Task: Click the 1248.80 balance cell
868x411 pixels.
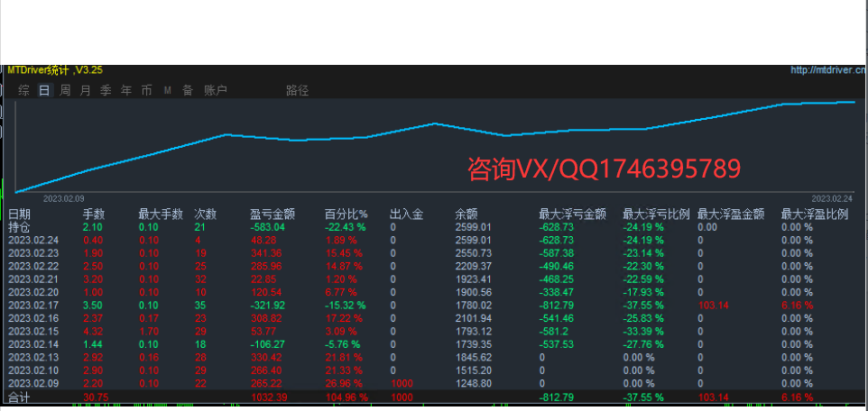Action: (x=474, y=383)
